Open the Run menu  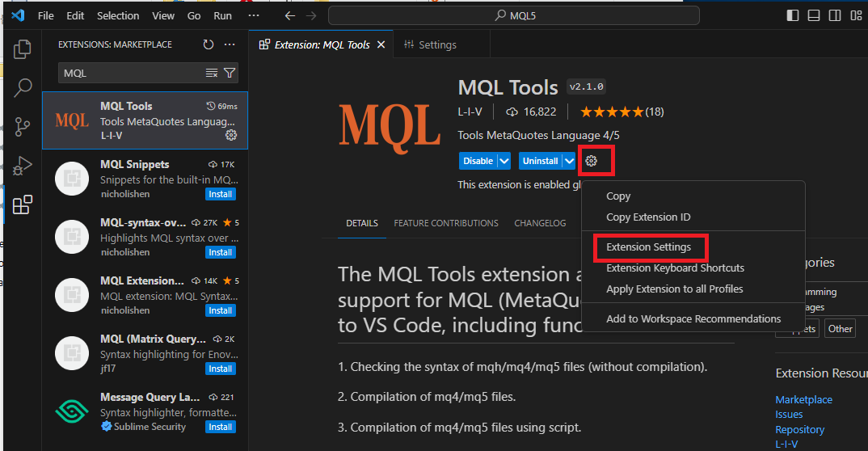pyautogui.click(x=222, y=15)
